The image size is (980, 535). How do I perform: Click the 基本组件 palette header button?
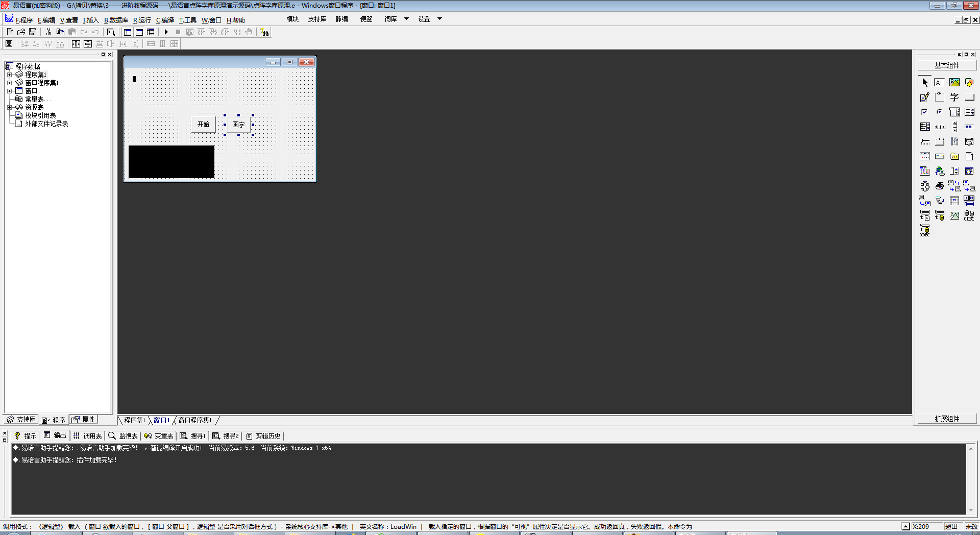[947, 65]
